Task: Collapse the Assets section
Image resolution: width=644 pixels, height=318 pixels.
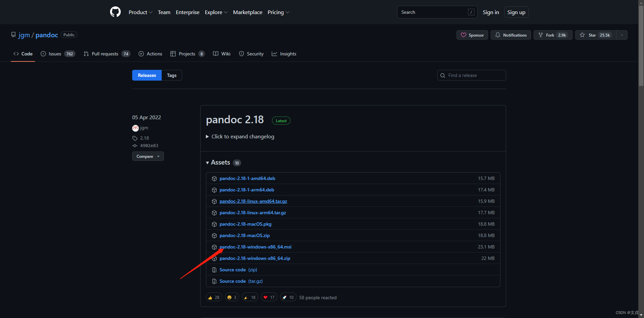Action: [223, 163]
